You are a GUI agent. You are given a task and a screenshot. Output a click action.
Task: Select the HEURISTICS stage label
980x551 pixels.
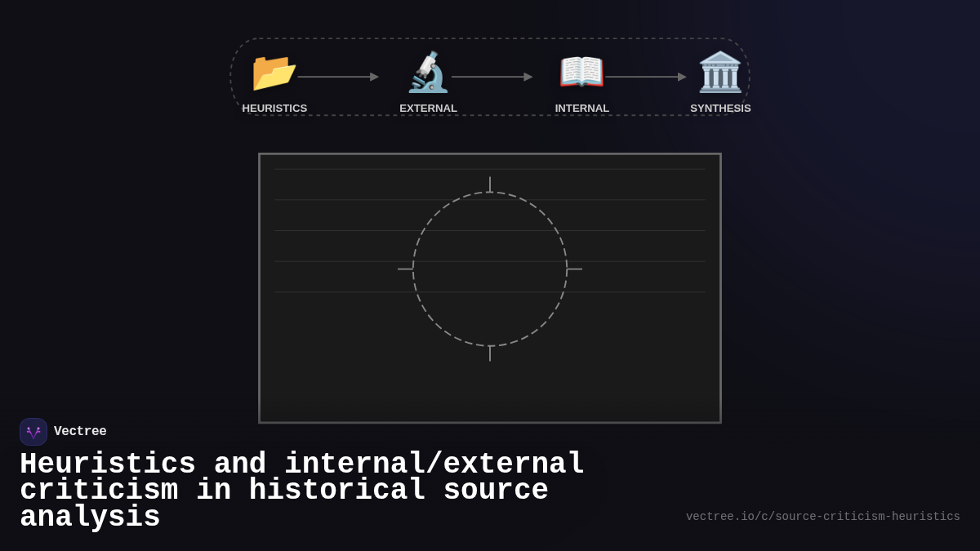coord(274,108)
